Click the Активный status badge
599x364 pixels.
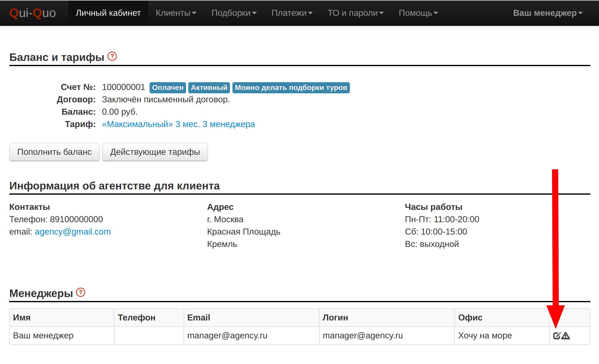[x=209, y=87]
